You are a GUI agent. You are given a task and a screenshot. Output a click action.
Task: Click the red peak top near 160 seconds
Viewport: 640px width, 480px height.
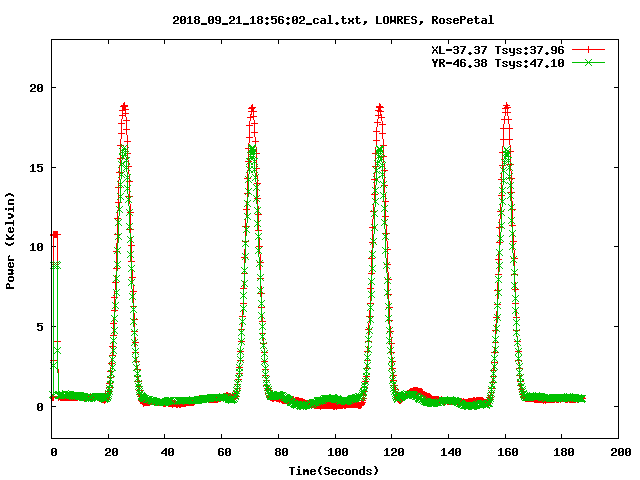[507, 107]
